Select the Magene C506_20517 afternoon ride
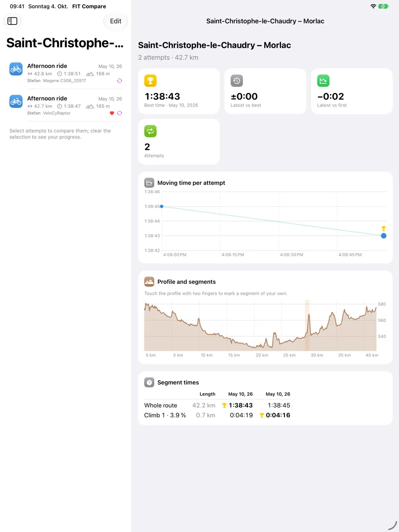Image resolution: width=399 pixels, height=532 pixels. pos(66,73)
